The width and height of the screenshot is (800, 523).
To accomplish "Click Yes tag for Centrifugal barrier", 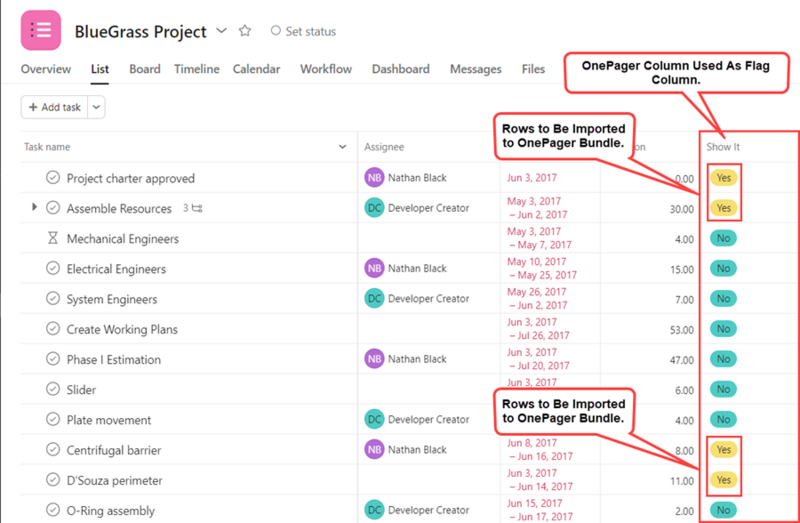I will click(x=723, y=450).
